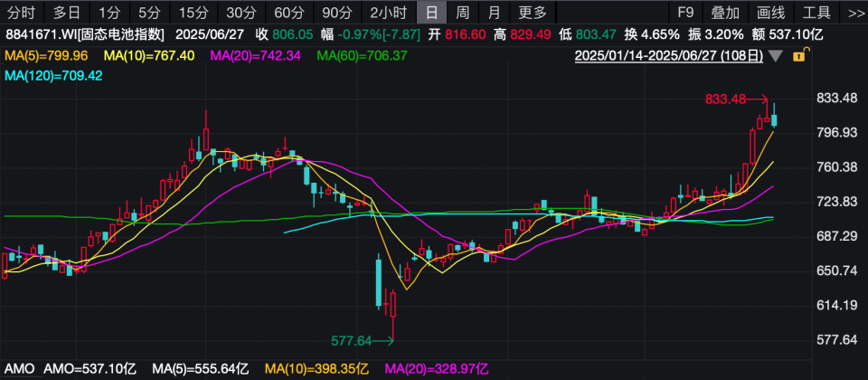The width and height of the screenshot is (868, 380).
Task: Expand the >> overflow toolbar arrows
Action: (x=854, y=12)
